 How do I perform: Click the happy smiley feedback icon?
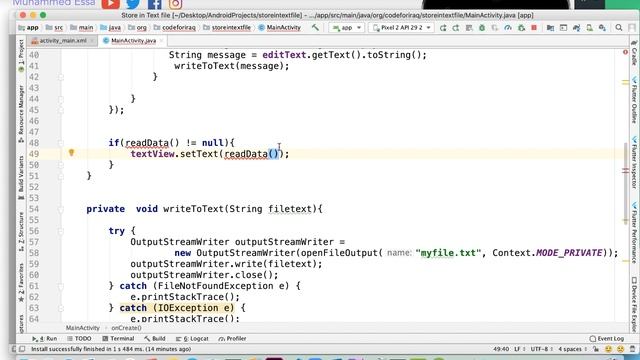point(608,349)
